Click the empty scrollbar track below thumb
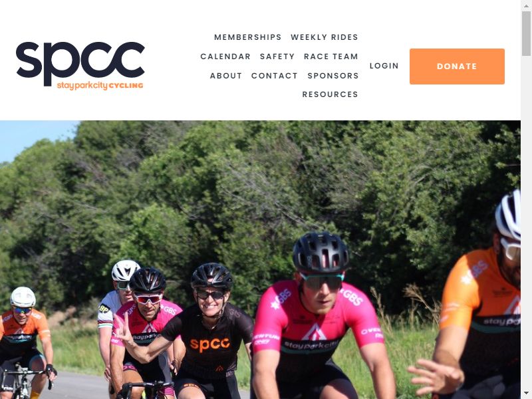 (x=526, y=221)
